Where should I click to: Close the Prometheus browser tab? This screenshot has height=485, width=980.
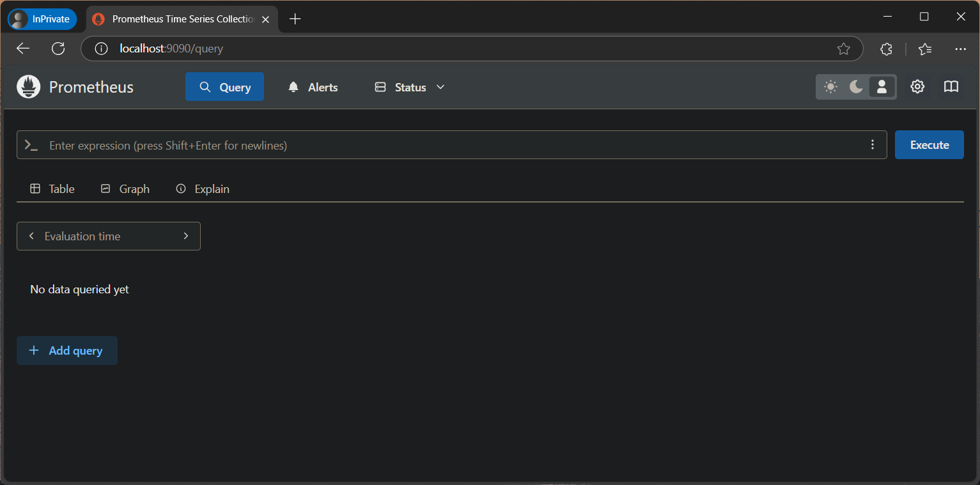(265, 19)
